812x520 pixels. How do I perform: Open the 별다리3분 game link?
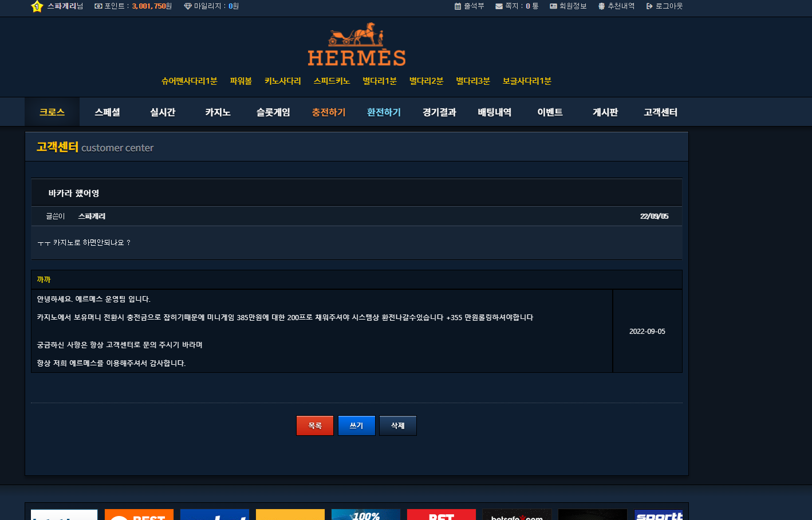[473, 81]
